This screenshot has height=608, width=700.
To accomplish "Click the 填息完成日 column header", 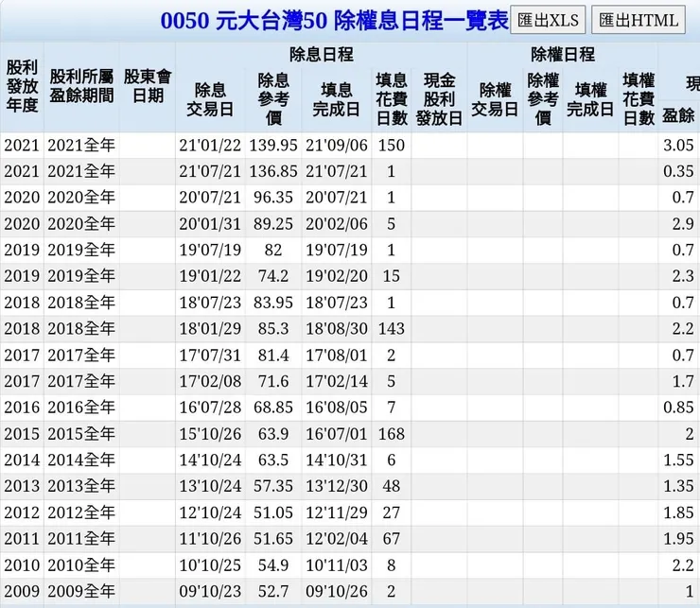I will click(336, 99).
